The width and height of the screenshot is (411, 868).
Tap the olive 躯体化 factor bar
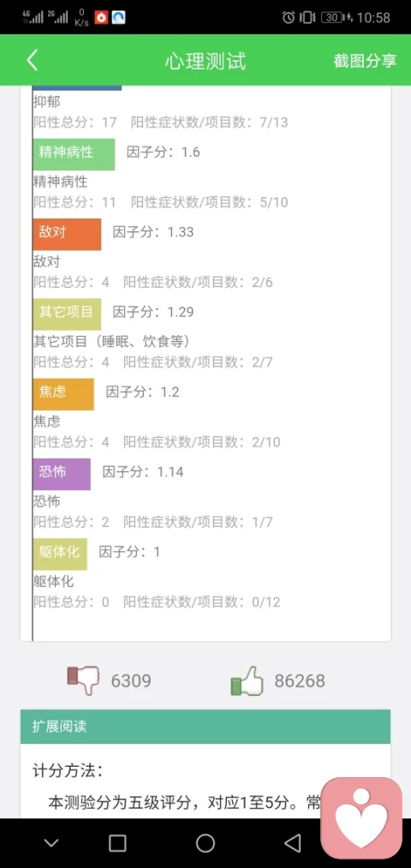pos(60,554)
